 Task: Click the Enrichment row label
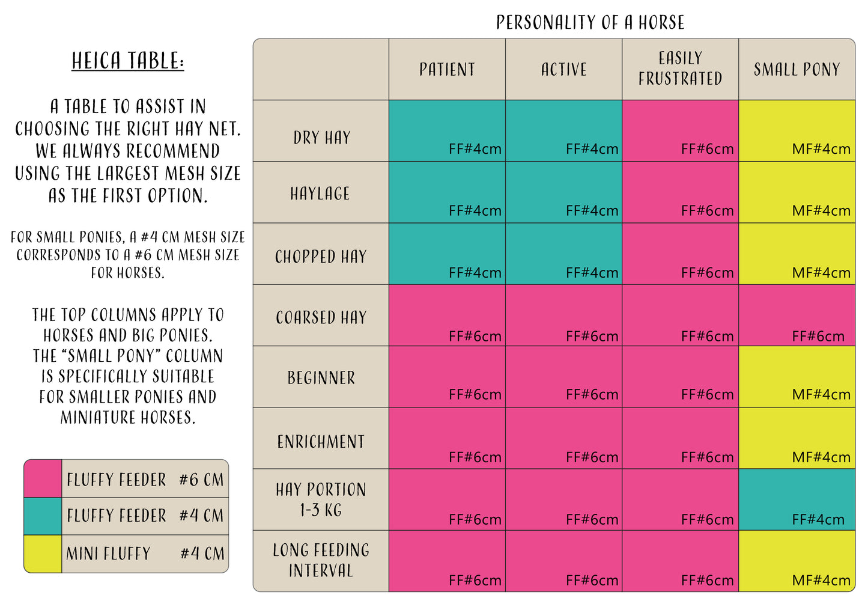click(x=321, y=442)
